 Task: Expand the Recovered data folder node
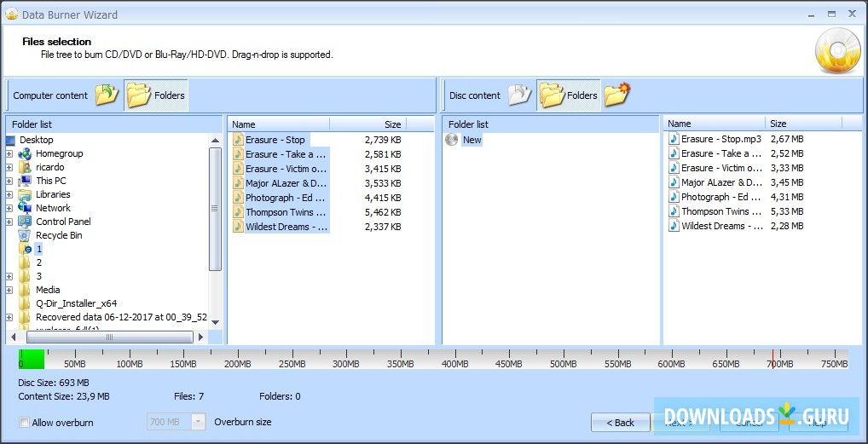(x=9, y=317)
